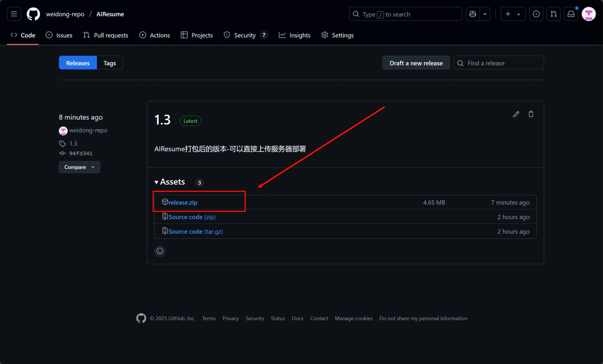This screenshot has width=603, height=364.
Task: Open the pull requests header icon
Action: click(x=554, y=14)
